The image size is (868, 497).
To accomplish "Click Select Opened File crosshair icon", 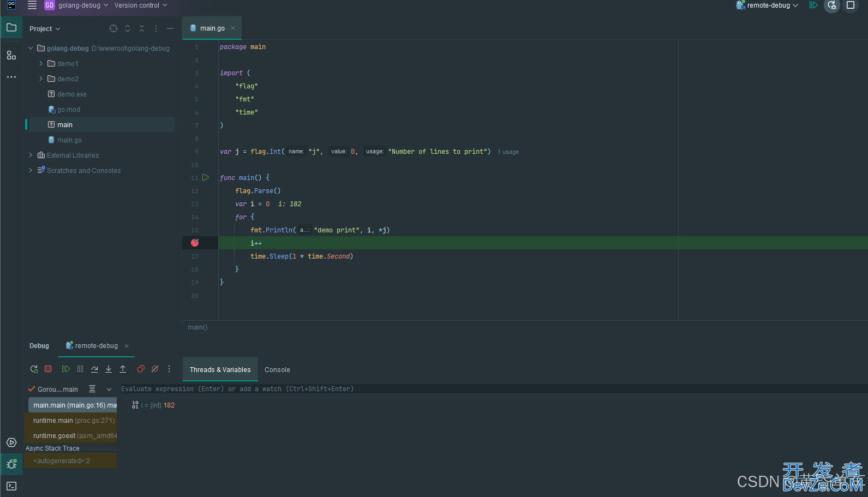I will click(113, 28).
